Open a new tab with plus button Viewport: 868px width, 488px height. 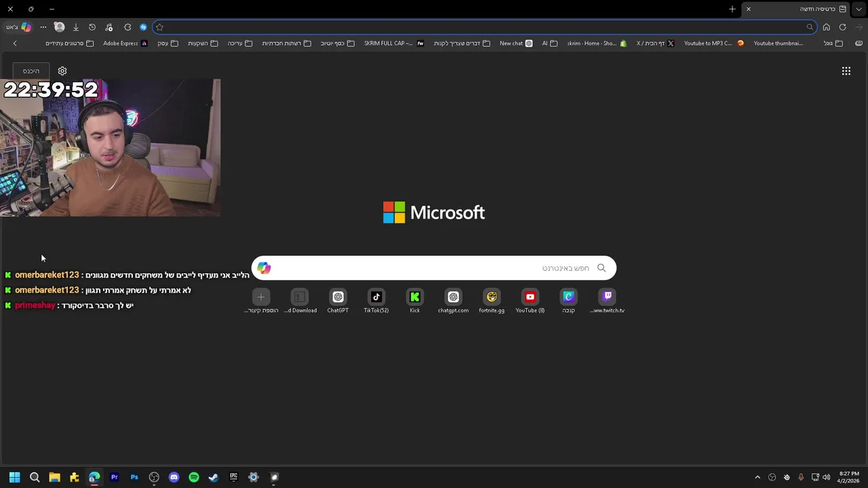point(732,9)
